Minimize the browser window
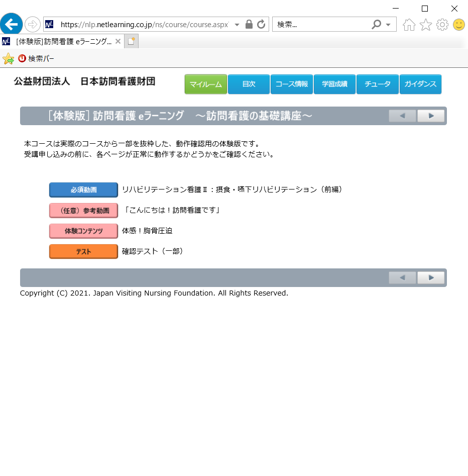 click(396, 9)
